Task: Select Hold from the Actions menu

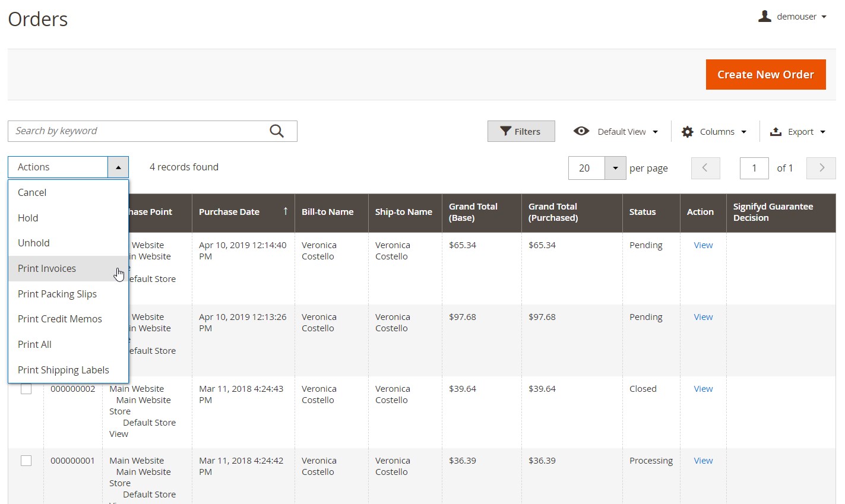Action: click(28, 218)
